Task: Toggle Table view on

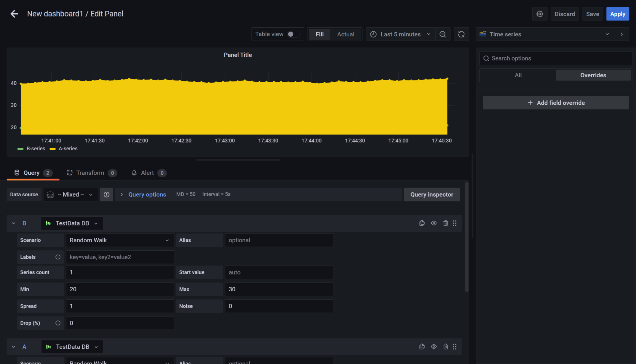Action: point(293,34)
